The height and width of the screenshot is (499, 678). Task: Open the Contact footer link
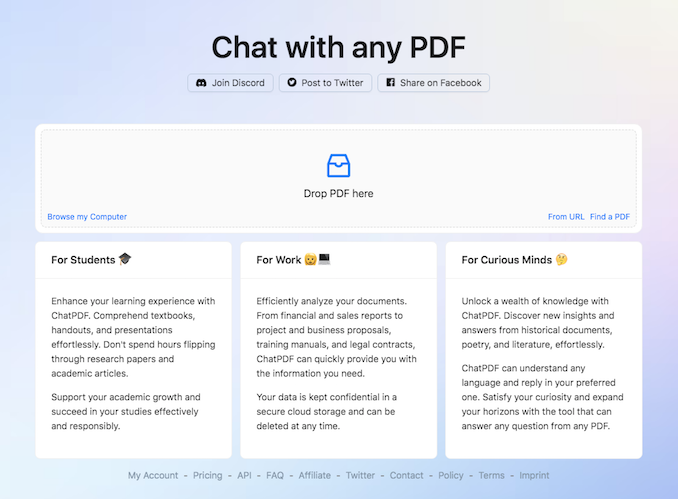pyautogui.click(x=406, y=475)
